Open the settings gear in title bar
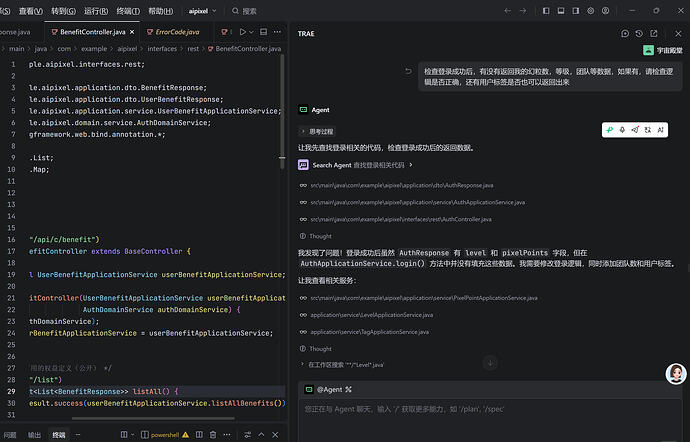Image resolution: width=690 pixels, height=442 pixels. point(591,11)
